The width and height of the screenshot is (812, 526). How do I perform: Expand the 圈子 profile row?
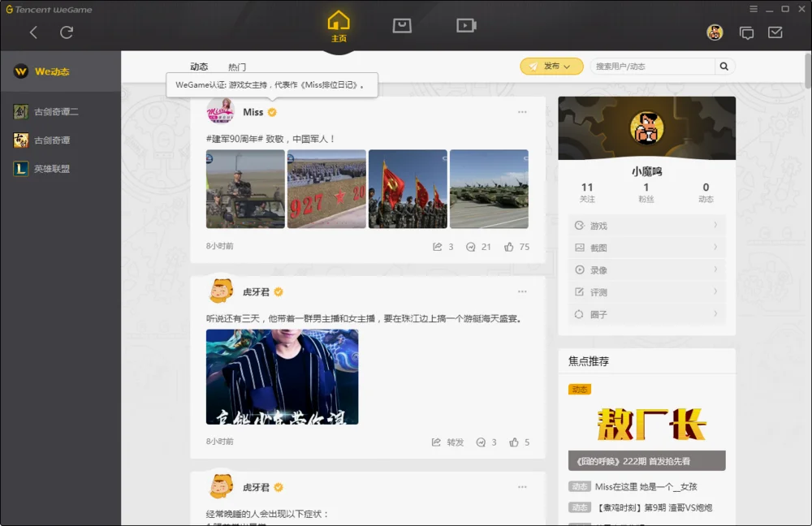click(647, 314)
